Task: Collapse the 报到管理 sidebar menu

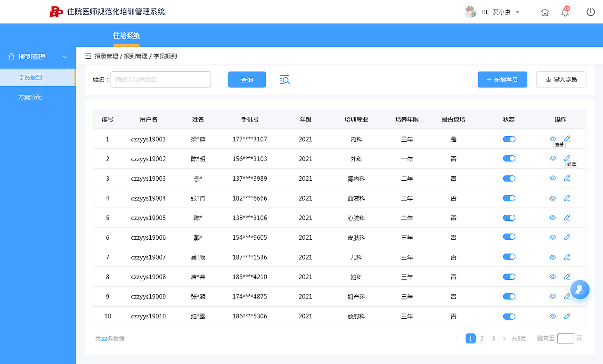Action: coord(65,56)
